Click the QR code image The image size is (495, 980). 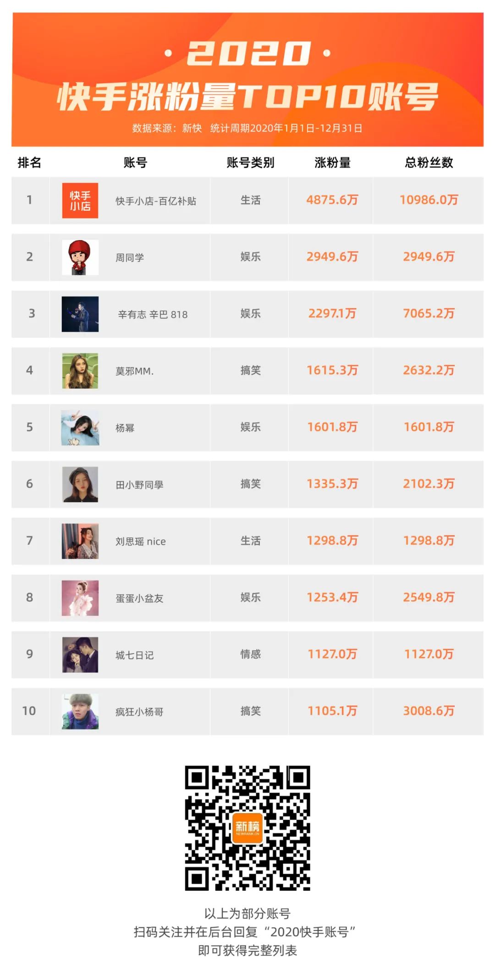(x=247, y=828)
